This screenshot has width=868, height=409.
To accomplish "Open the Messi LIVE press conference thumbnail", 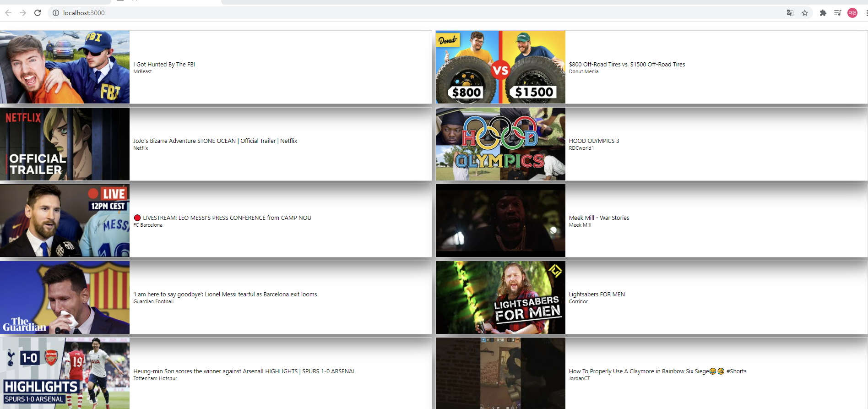I will pyautogui.click(x=65, y=220).
